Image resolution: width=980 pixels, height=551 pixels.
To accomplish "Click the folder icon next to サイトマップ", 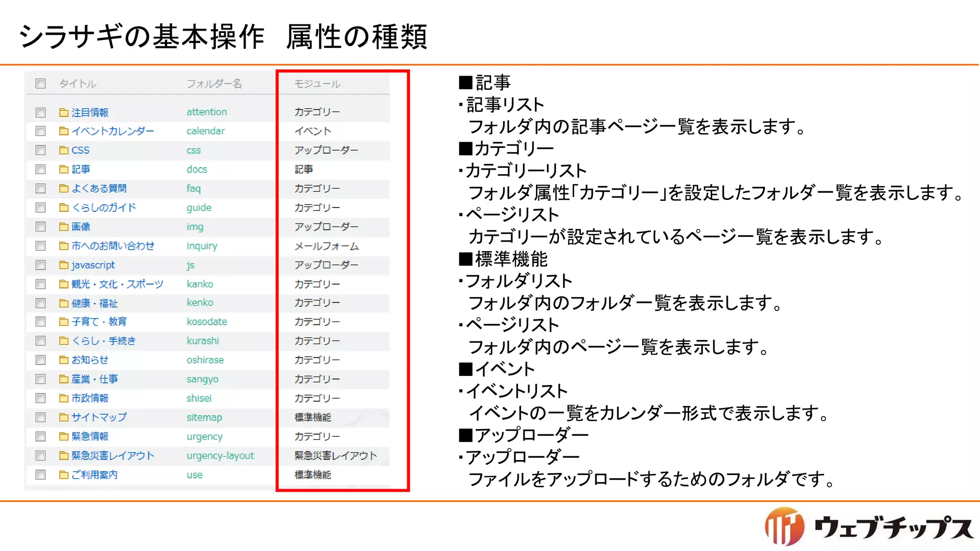I will [64, 418].
